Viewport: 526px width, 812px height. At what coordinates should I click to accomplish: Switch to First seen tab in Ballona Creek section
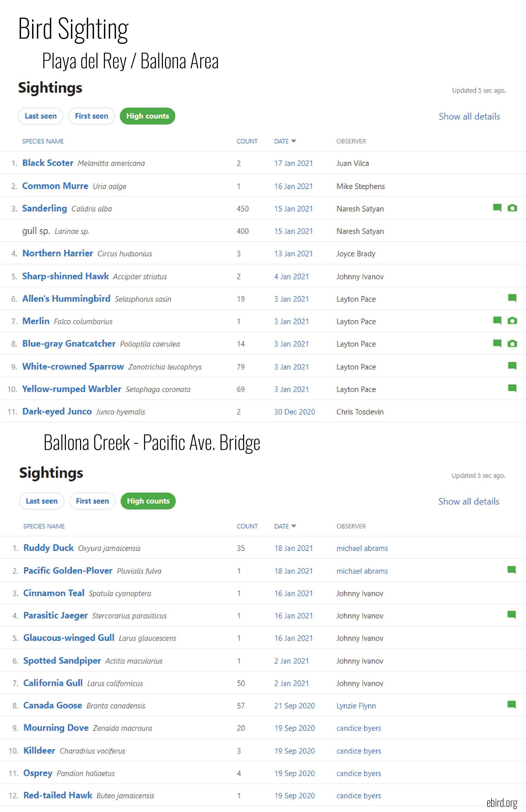pos(92,501)
